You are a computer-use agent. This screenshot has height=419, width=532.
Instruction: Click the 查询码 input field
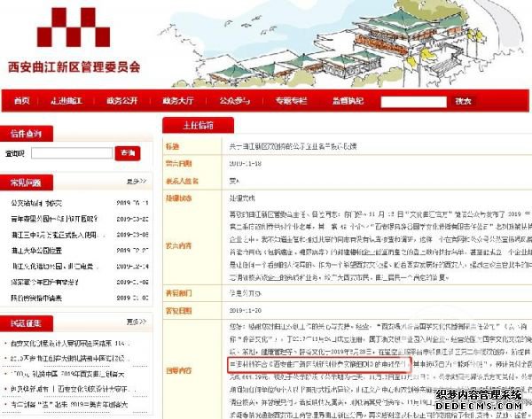(71, 153)
